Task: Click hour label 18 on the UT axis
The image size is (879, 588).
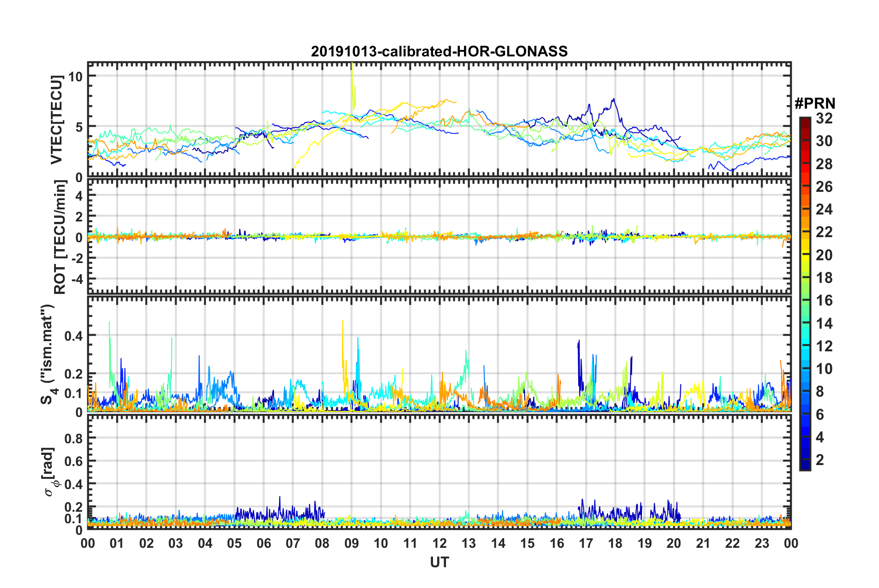Action: pyautogui.click(x=615, y=543)
